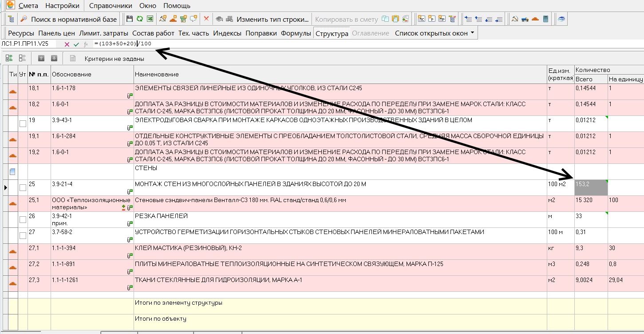Image resolution: width=644 pixels, height=334 pixels.
Task: Click the structure delete icon with red X
Action: point(452,19)
